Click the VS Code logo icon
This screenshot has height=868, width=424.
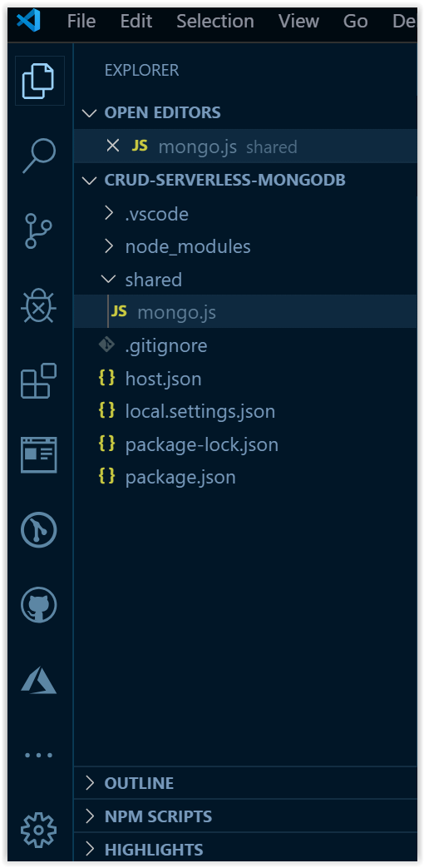pos(29,21)
